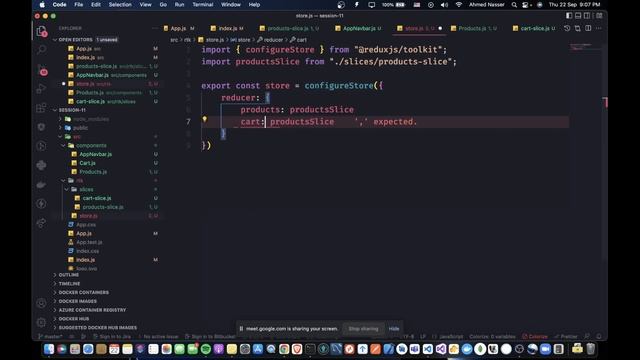This screenshot has height=360, width=640.
Task: Open Source Control view in activity bar
Action: pos(42,70)
